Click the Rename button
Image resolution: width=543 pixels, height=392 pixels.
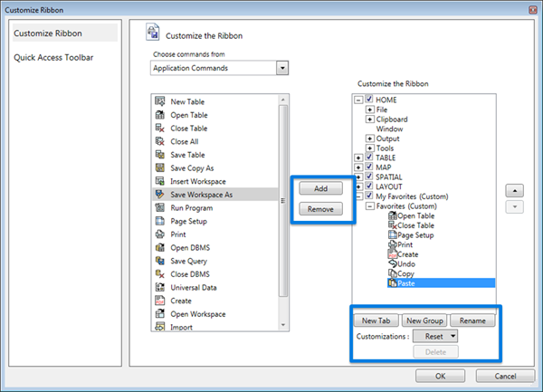pos(472,320)
